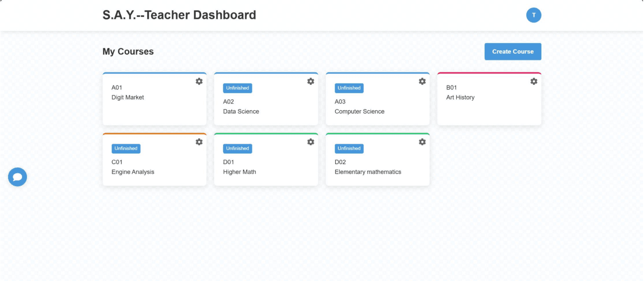Click the Unfinished badge on Higher Math

(238, 149)
